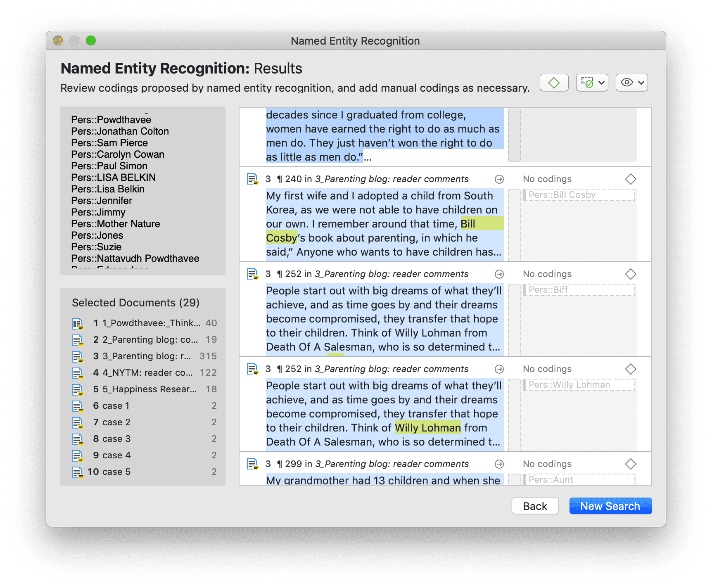Click the document icon of ¶ 240 result
Image resolution: width=712 pixels, height=588 pixels.
[252, 179]
